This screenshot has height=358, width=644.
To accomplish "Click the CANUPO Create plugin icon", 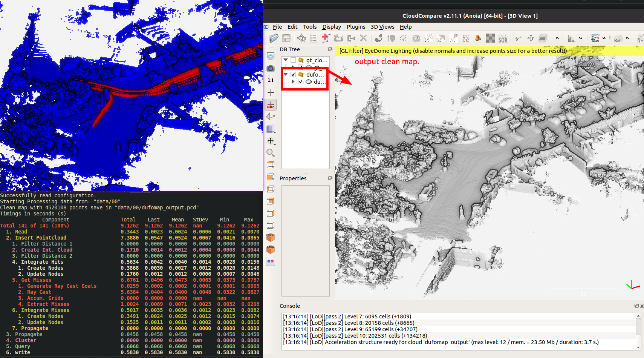I will 595,38.
